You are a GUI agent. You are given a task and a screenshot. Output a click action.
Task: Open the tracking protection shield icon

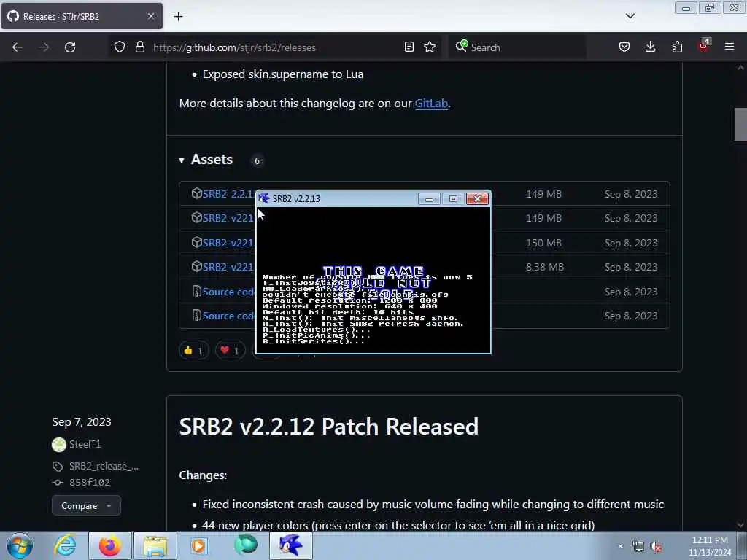point(120,47)
